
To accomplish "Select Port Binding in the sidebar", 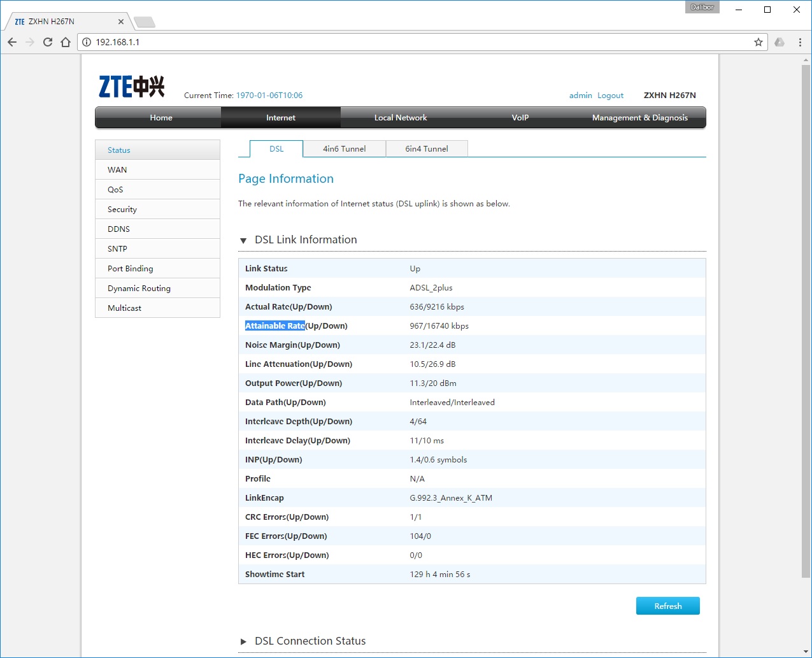I will click(131, 269).
